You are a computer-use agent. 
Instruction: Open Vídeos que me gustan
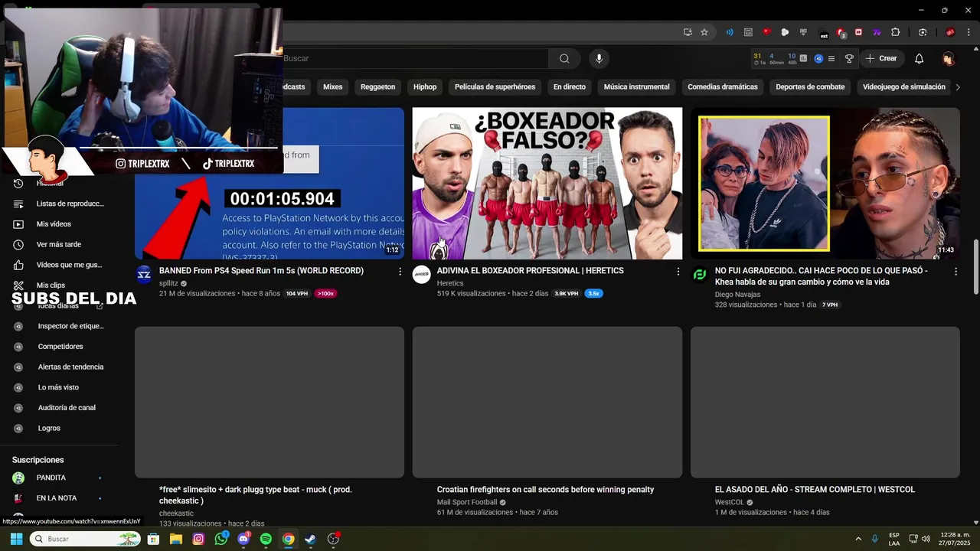pos(60,265)
